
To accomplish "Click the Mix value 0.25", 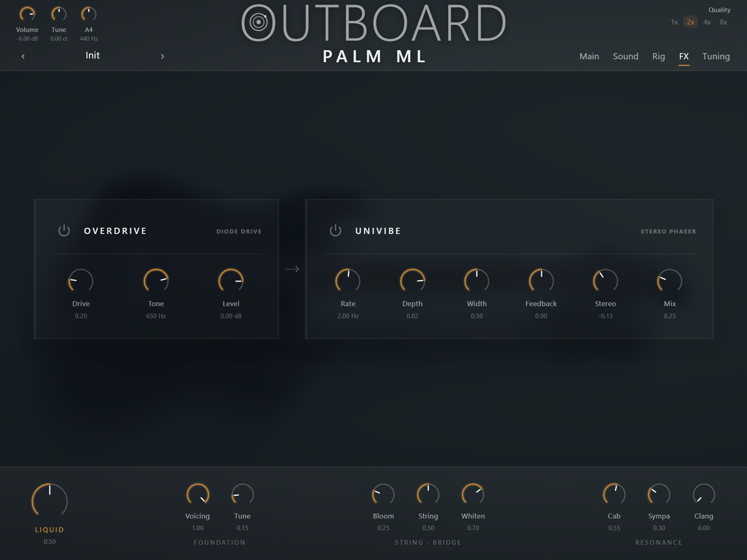I will pyautogui.click(x=670, y=316).
